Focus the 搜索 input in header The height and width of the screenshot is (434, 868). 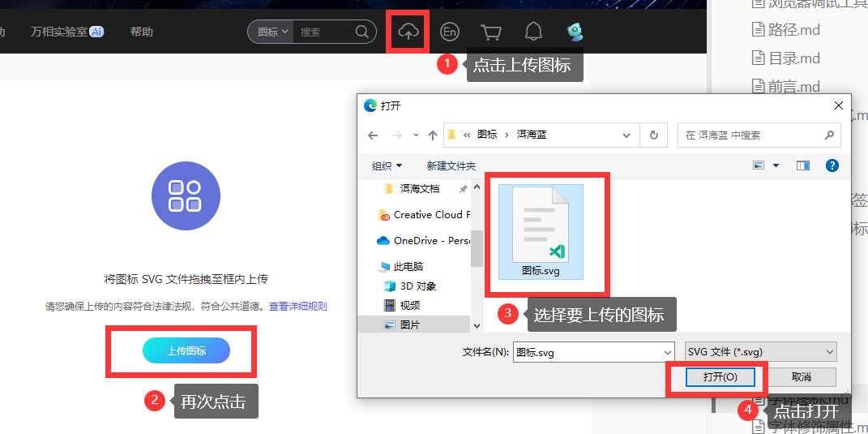324,32
